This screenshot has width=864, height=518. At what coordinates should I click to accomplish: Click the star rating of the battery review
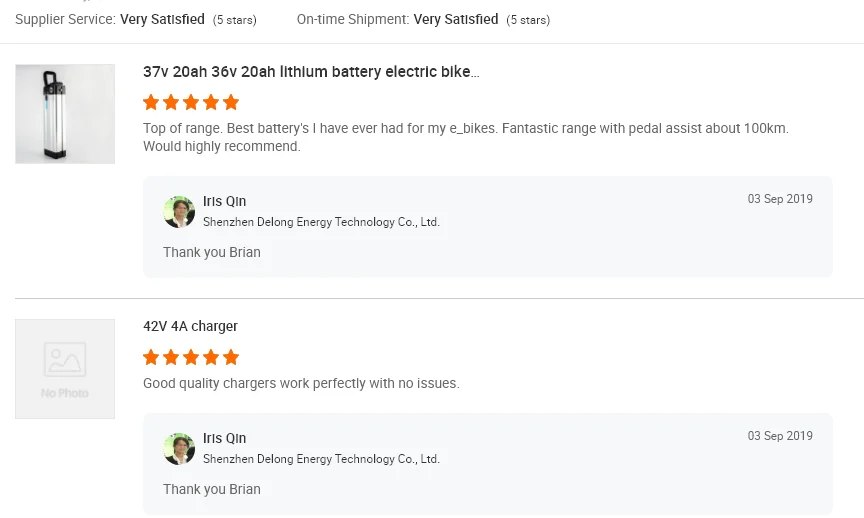[x=191, y=102]
